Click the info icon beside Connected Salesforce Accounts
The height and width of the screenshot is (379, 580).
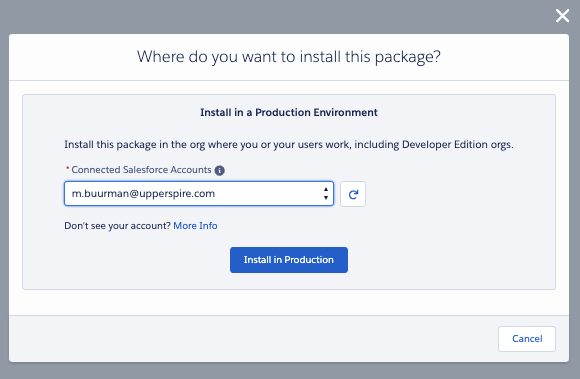[219, 170]
